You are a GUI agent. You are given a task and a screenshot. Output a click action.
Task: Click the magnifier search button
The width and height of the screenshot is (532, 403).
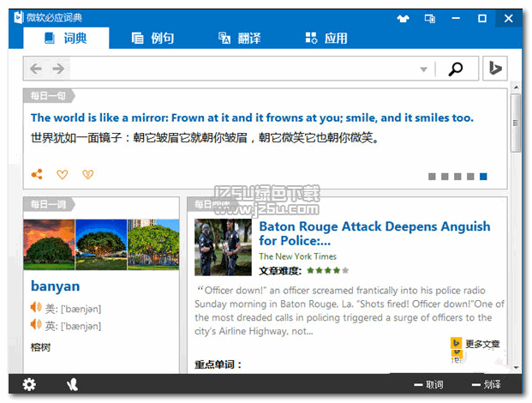455,69
